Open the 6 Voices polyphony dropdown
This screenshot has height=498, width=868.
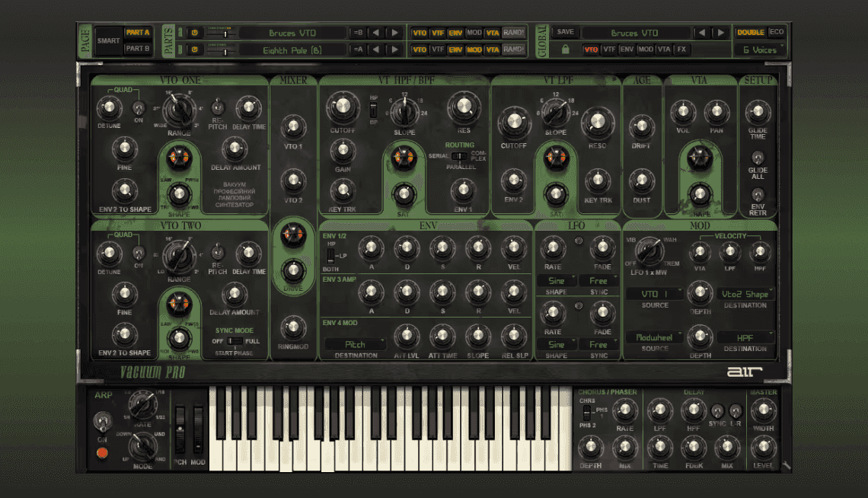(x=760, y=49)
